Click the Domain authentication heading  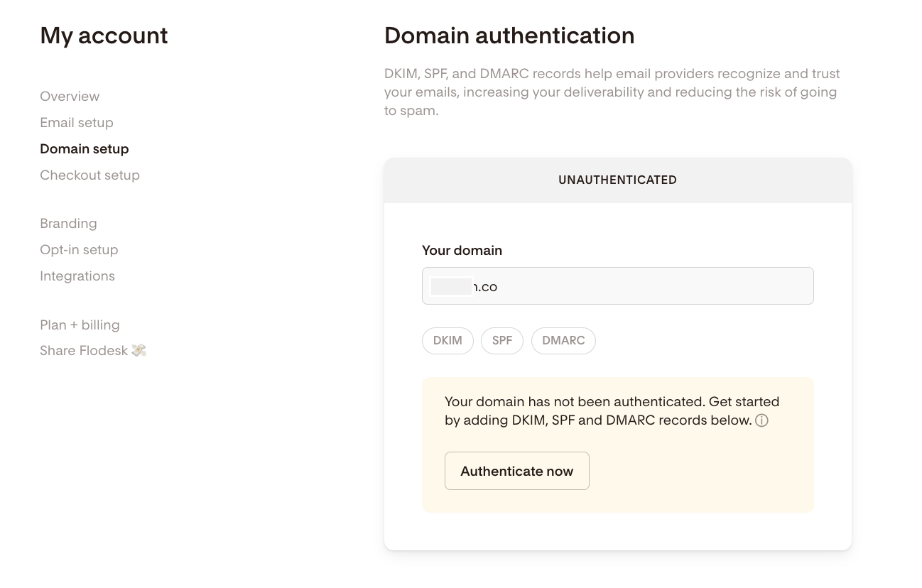coord(509,36)
